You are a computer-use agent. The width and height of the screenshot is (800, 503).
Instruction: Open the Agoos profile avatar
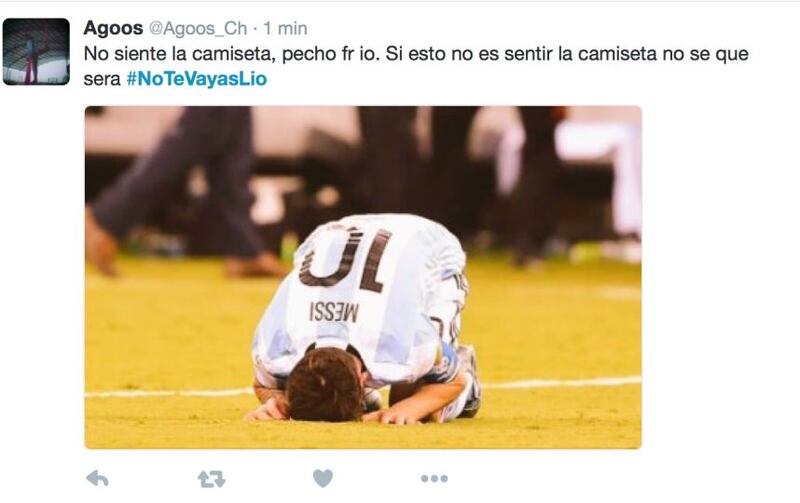click(x=36, y=52)
